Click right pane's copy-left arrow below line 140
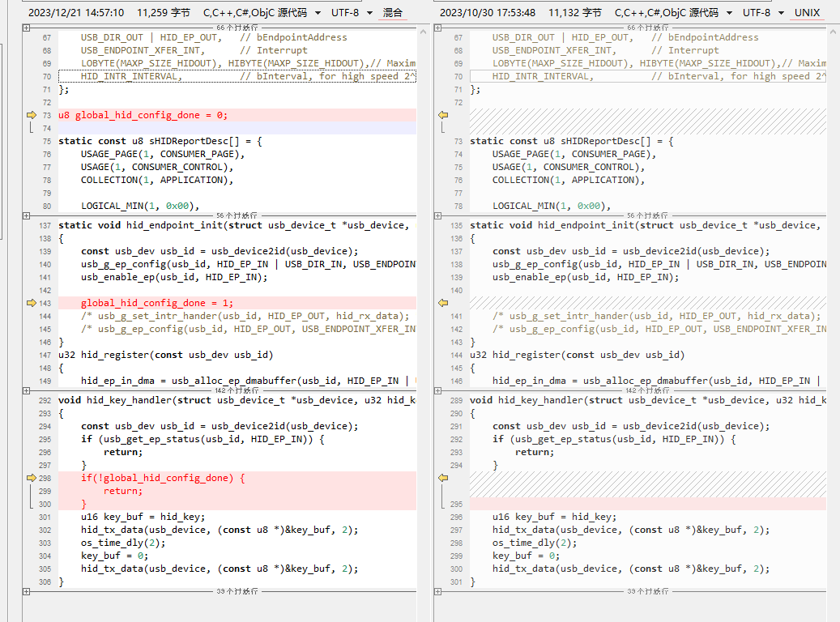The height and width of the screenshot is (622, 840). click(x=443, y=303)
